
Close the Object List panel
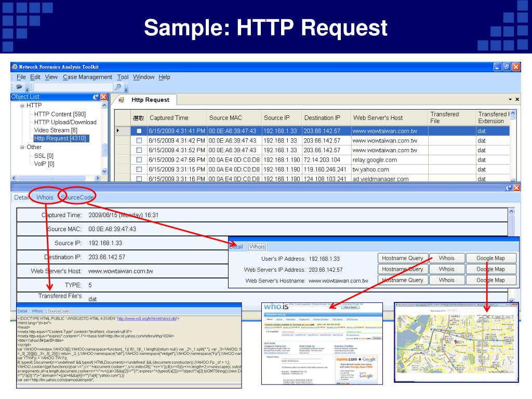click(103, 97)
